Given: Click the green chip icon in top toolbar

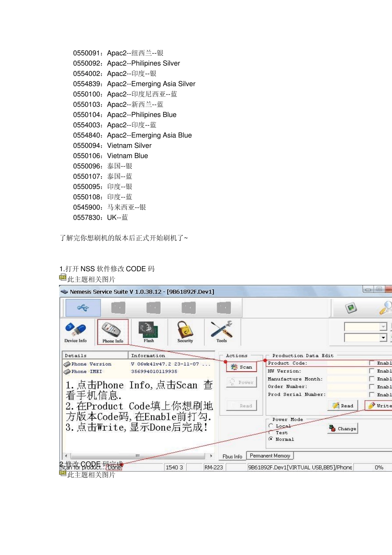Looking at the screenshot, I should click(x=350, y=308).
